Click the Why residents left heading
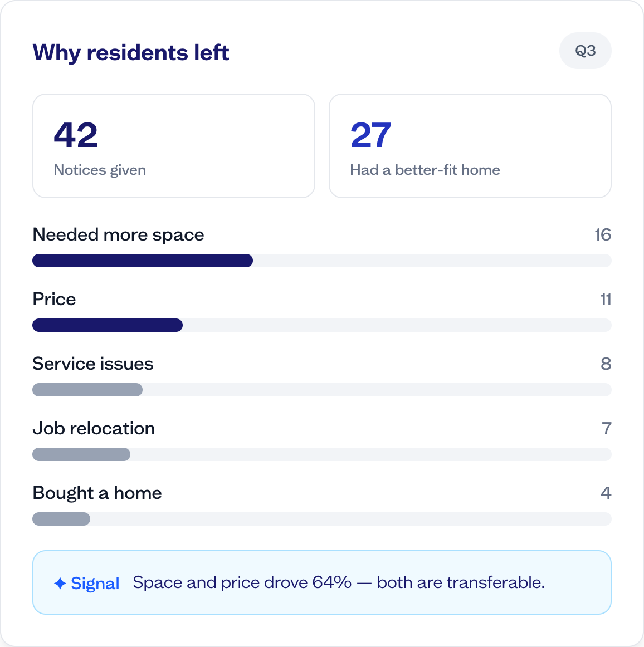Image resolution: width=644 pixels, height=647 pixels. point(130,52)
